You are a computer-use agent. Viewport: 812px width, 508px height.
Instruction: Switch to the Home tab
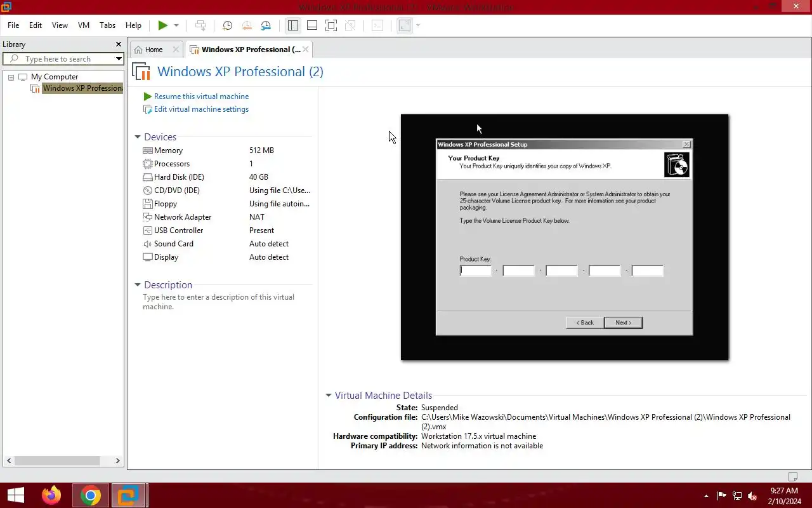pos(154,50)
